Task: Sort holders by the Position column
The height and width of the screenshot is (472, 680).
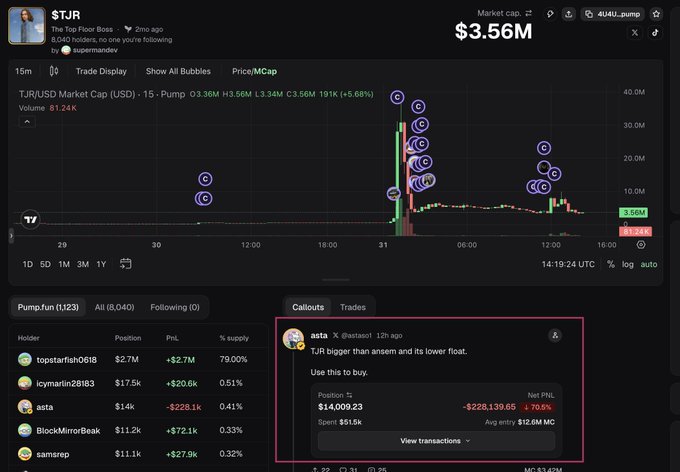Action: (x=128, y=338)
